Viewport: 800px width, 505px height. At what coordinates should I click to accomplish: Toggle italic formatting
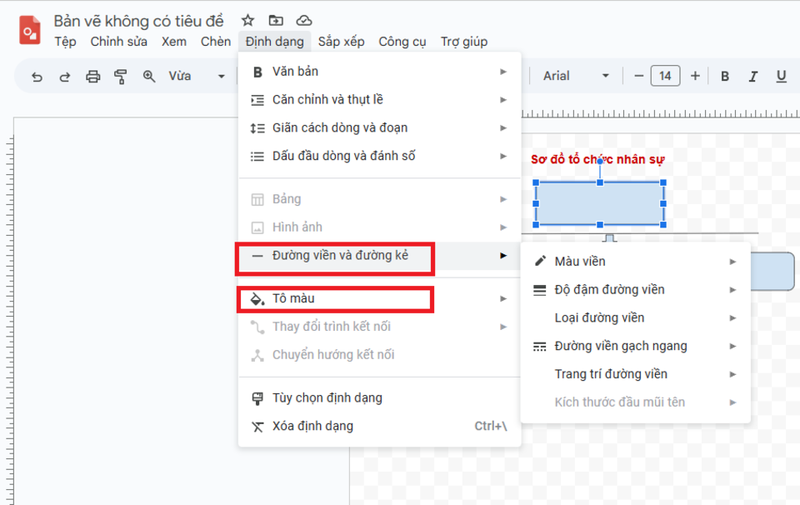coord(753,77)
